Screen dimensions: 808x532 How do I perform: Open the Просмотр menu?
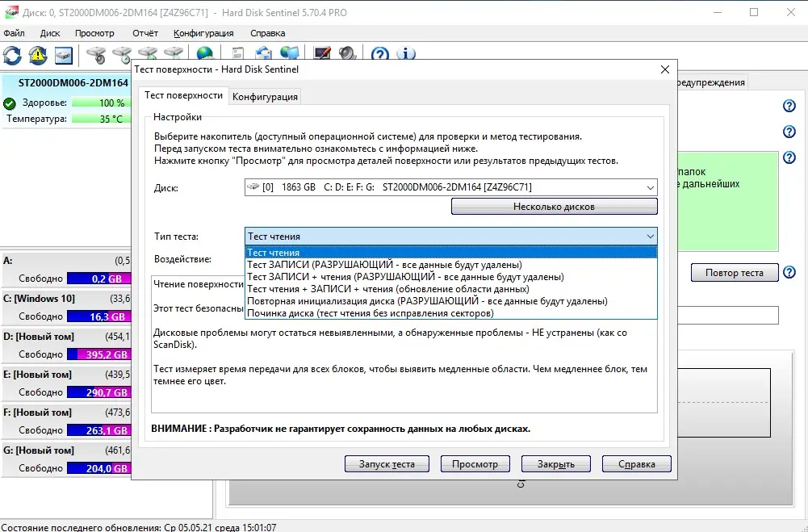pyautogui.click(x=94, y=33)
